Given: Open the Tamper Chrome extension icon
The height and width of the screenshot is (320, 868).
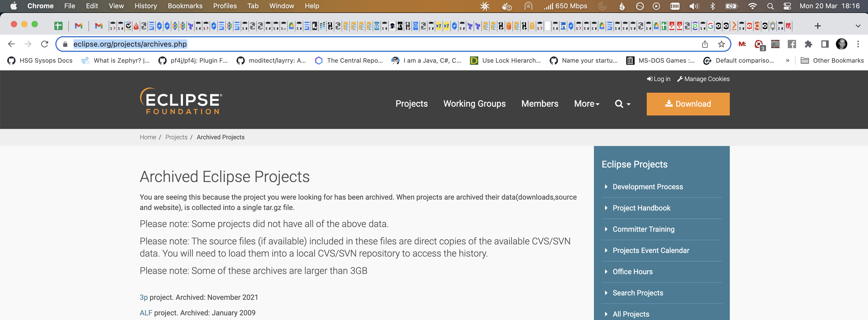Looking at the screenshot, I should pos(775,44).
